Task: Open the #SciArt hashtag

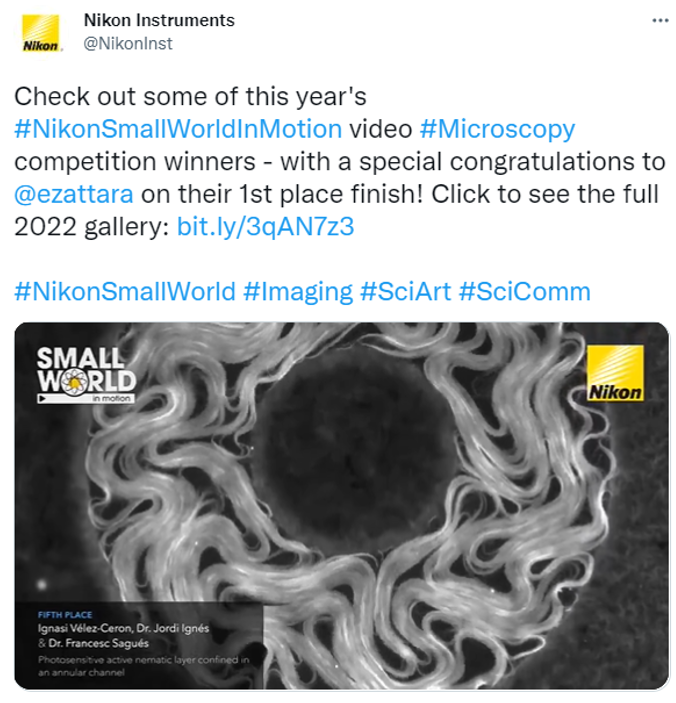Action: click(x=405, y=291)
